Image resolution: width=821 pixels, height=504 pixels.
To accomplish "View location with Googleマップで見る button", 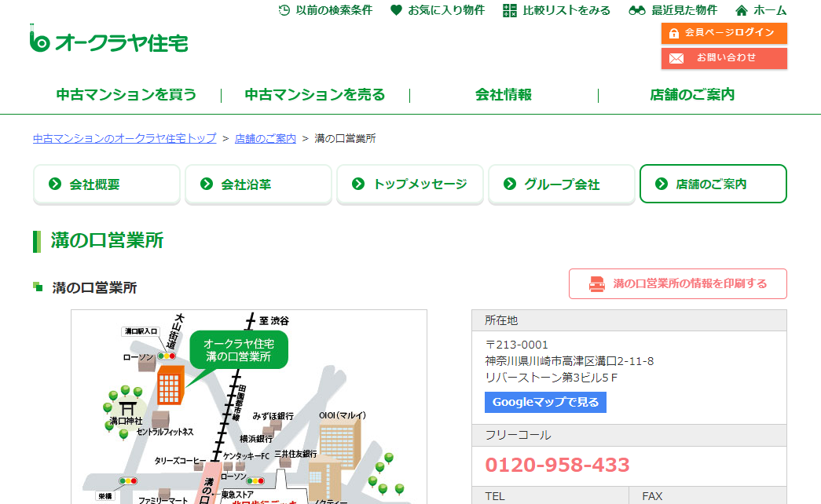I will [545, 403].
